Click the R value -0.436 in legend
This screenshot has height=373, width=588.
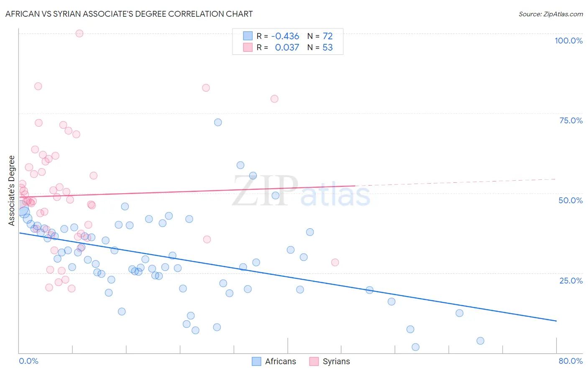coord(285,36)
